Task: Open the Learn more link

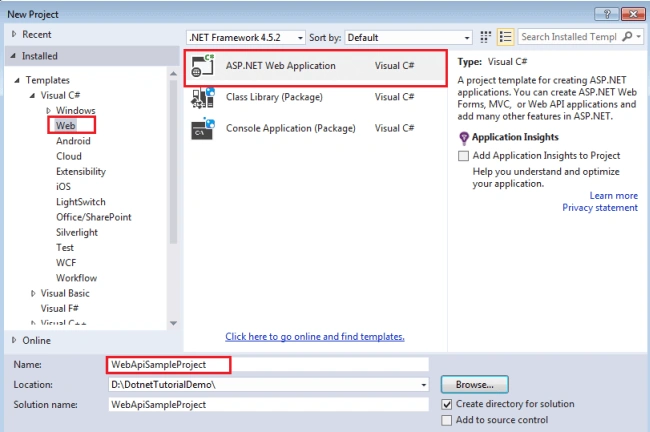Action: coord(614,196)
